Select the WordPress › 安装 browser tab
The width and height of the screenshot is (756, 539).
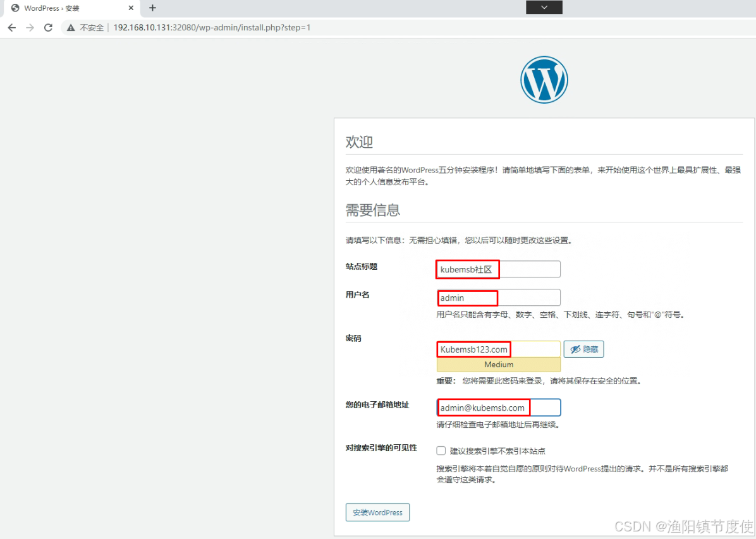[x=72, y=8]
